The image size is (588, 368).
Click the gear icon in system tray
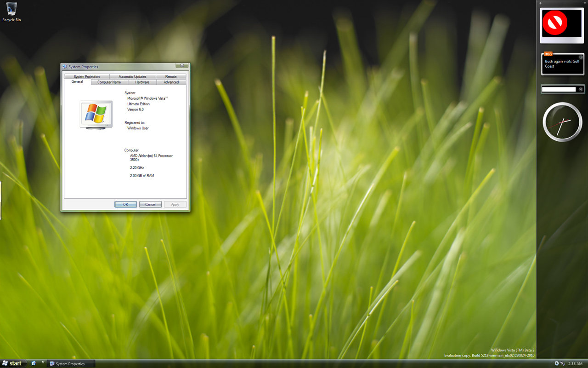coord(556,363)
